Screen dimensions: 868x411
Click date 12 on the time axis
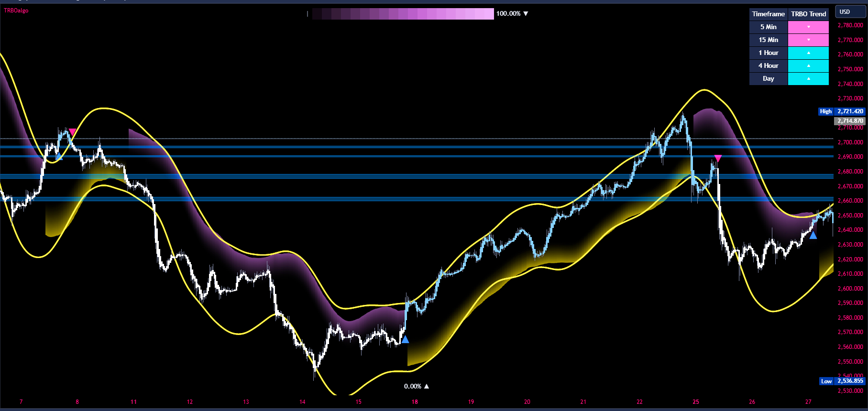tap(190, 402)
